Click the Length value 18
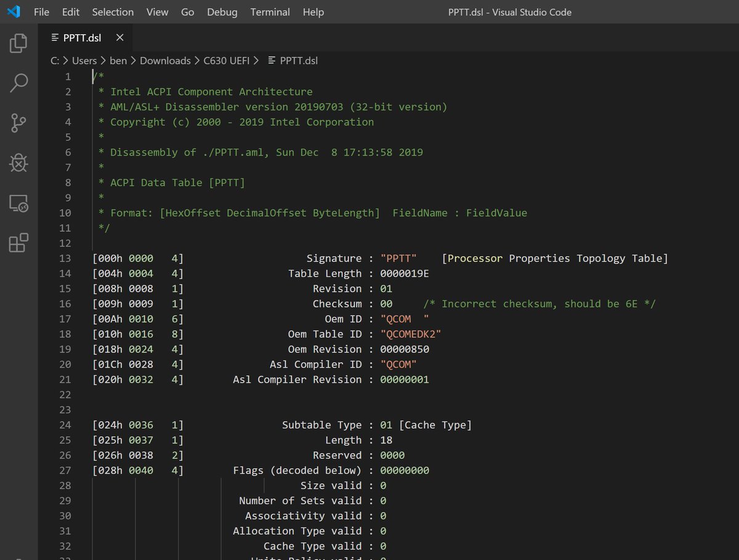Image resolution: width=739 pixels, height=560 pixels. 386,440
